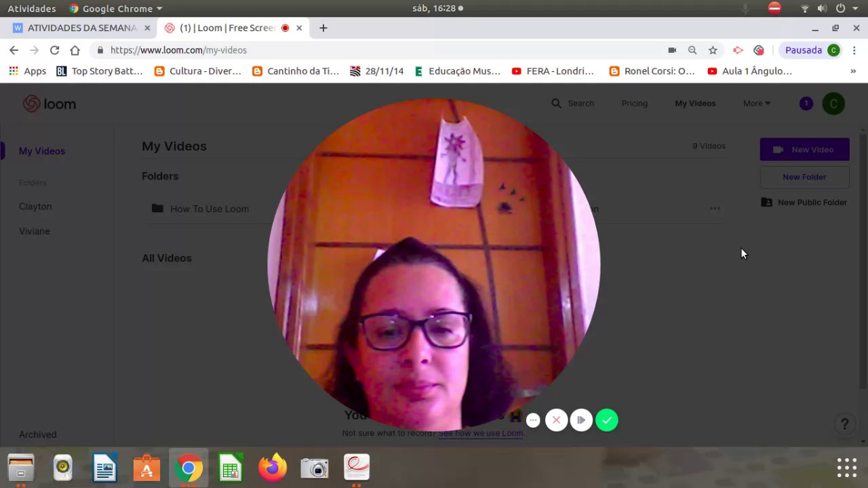The height and width of the screenshot is (488, 868).
Task: Open the clock and calendar panel
Action: click(x=437, y=8)
